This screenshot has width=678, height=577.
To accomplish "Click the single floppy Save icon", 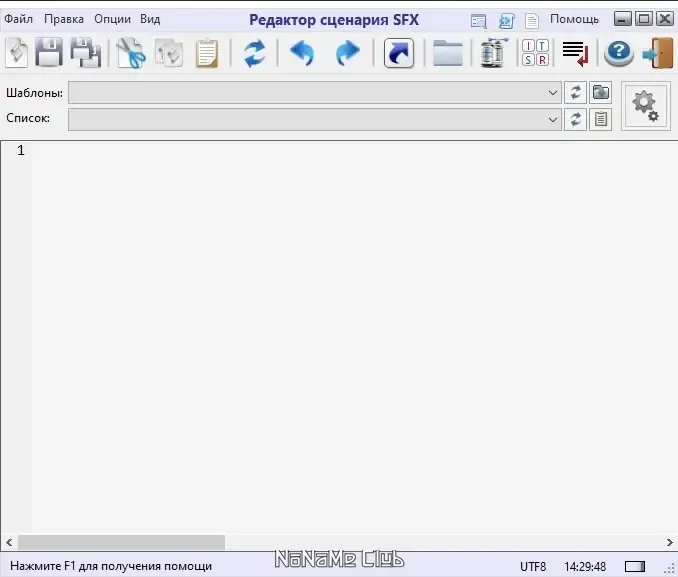I will 48,53.
